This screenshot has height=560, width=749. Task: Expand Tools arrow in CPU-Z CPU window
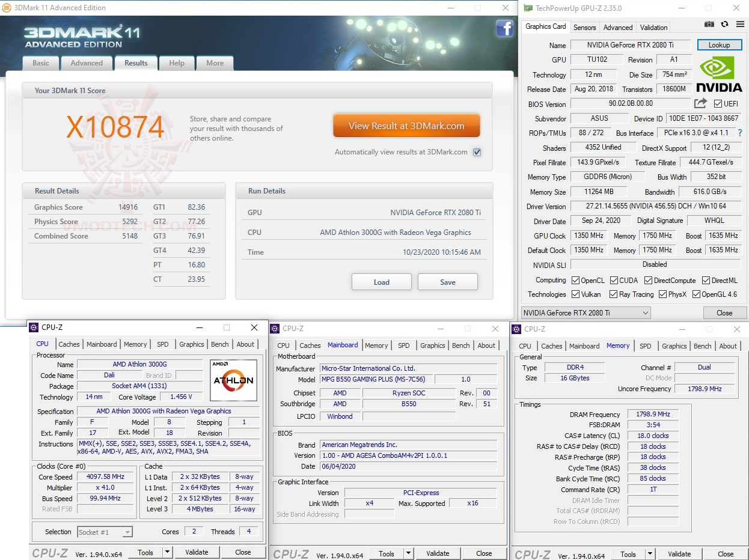tap(167, 552)
